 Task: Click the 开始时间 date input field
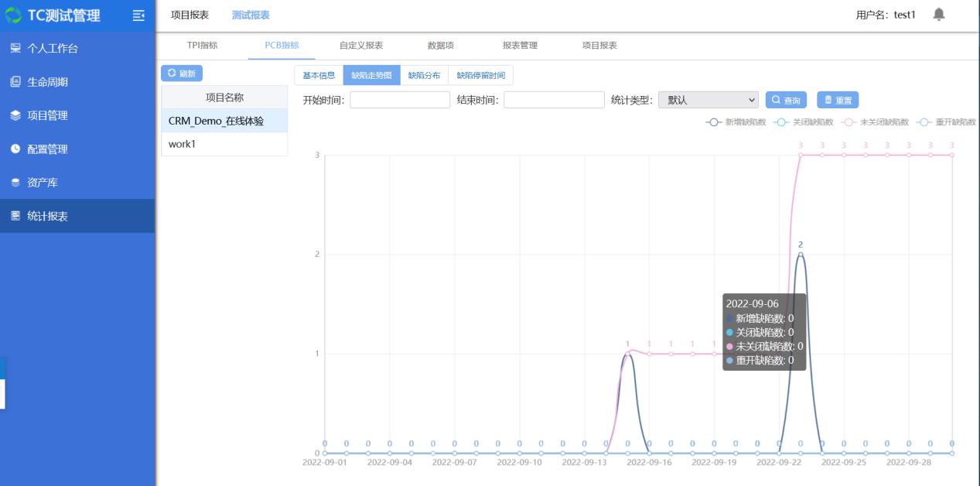coord(400,100)
